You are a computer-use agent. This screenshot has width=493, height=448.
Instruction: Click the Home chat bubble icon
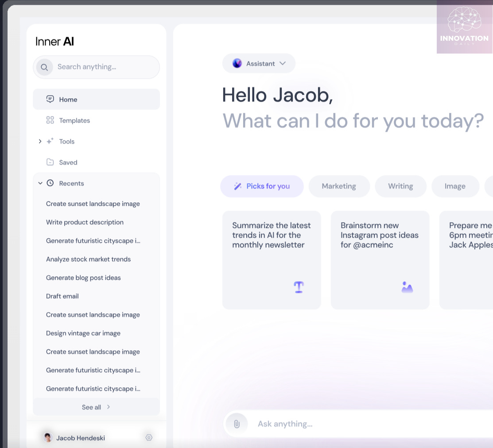pos(50,99)
